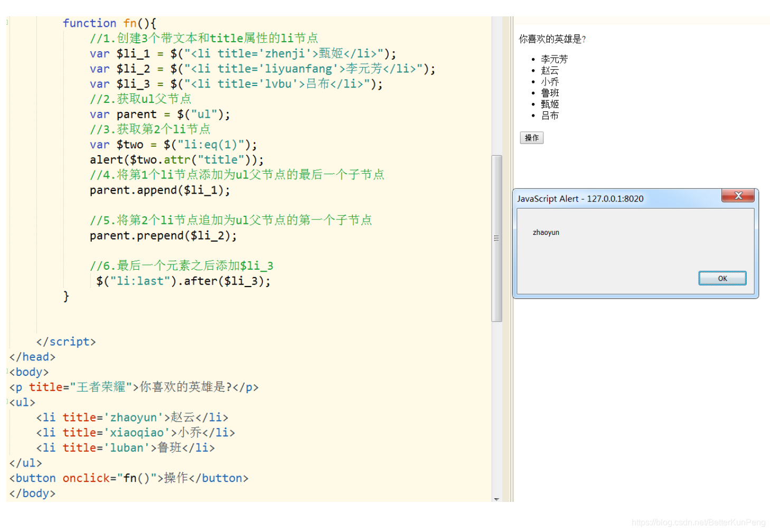
Task: Click the li title='luban' code line
Action: pyautogui.click(x=126, y=448)
